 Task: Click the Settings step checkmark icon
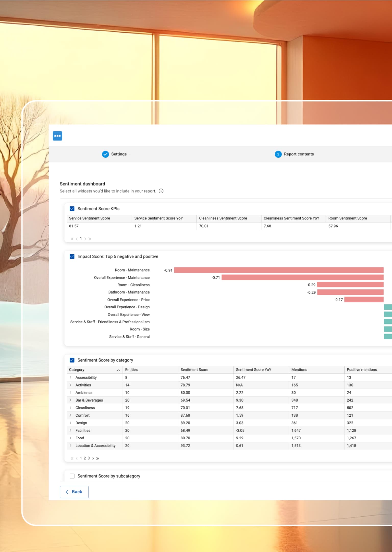105,154
